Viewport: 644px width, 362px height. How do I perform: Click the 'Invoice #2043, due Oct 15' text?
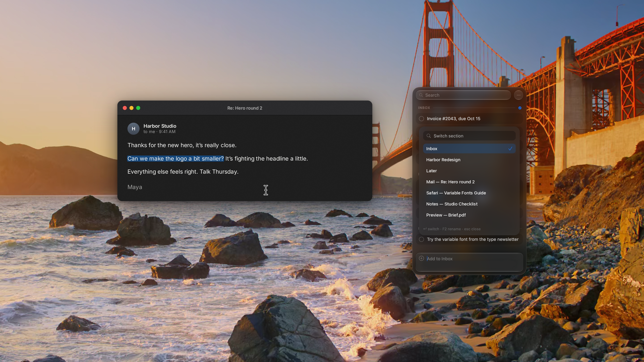[x=453, y=119]
